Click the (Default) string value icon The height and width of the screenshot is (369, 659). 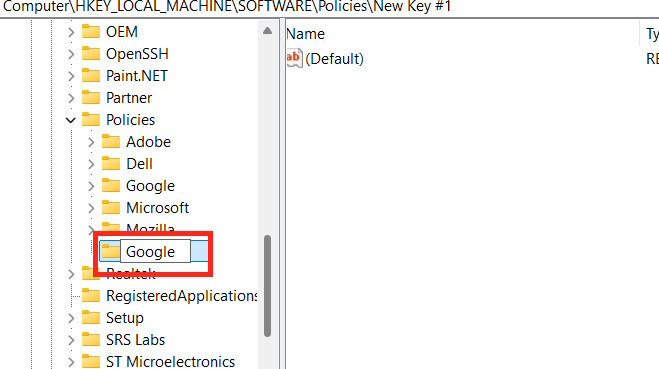294,58
